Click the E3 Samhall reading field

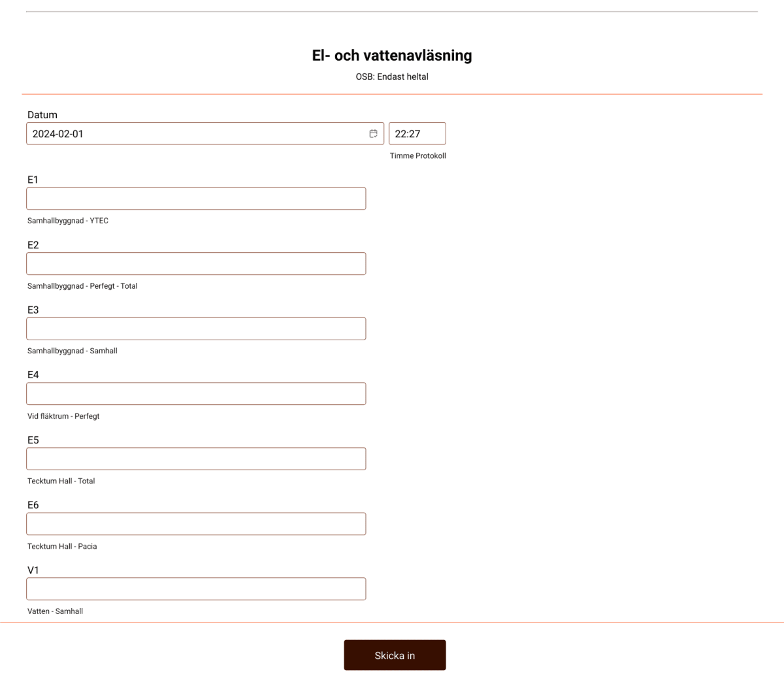196,328
